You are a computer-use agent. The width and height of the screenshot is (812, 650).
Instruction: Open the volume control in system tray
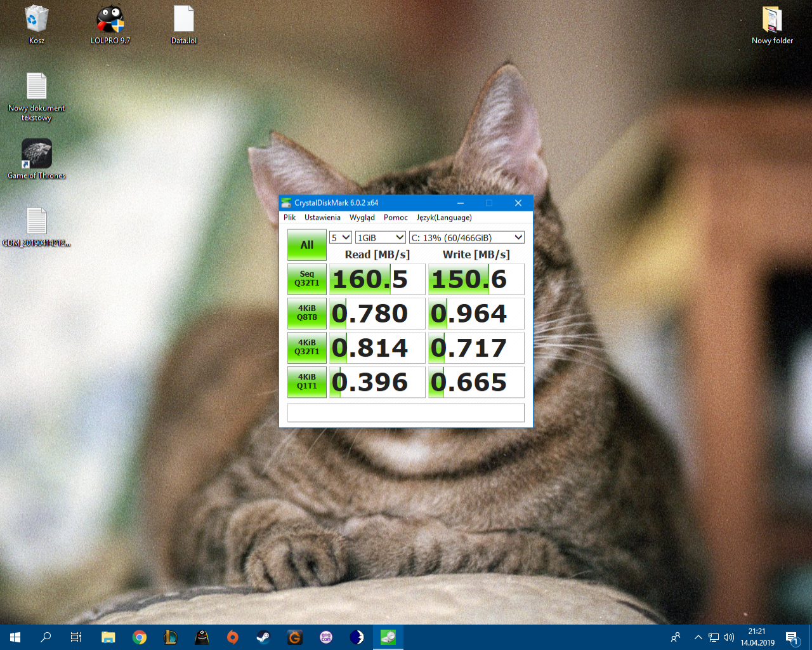point(729,637)
